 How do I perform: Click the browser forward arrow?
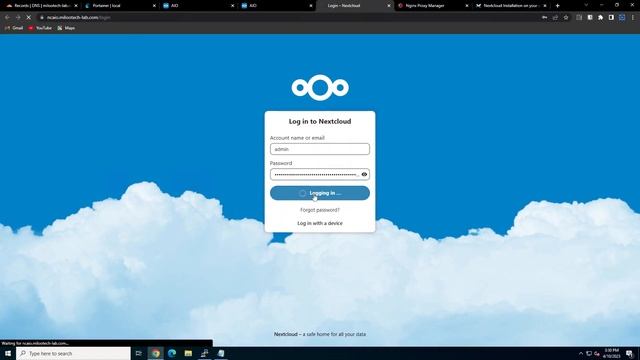pos(18,18)
